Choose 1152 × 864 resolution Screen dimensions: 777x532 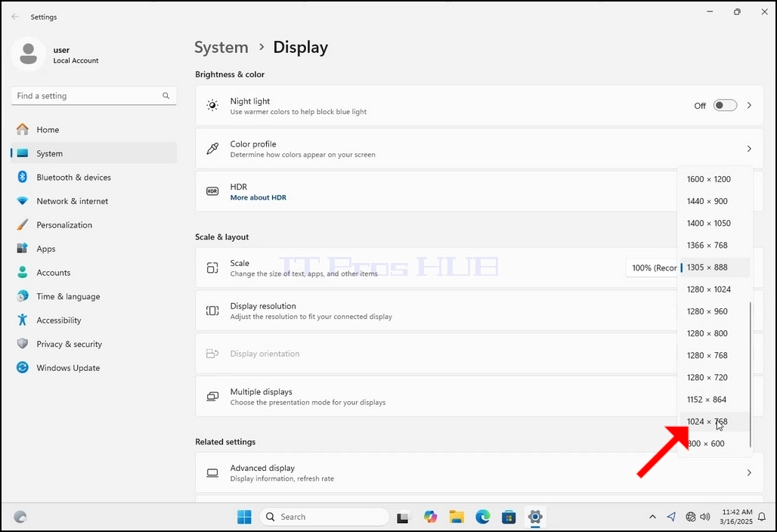coord(714,399)
